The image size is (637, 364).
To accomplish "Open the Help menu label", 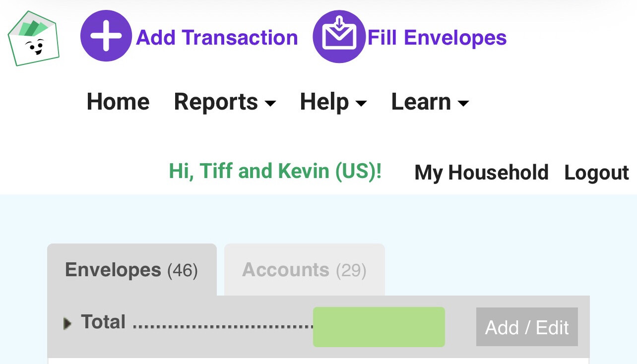I will point(324,102).
